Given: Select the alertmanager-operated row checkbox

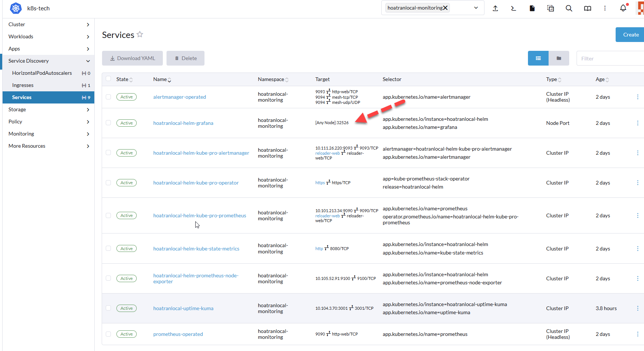Looking at the screenshot, I should pyautogui.click(x=108, y=97).
